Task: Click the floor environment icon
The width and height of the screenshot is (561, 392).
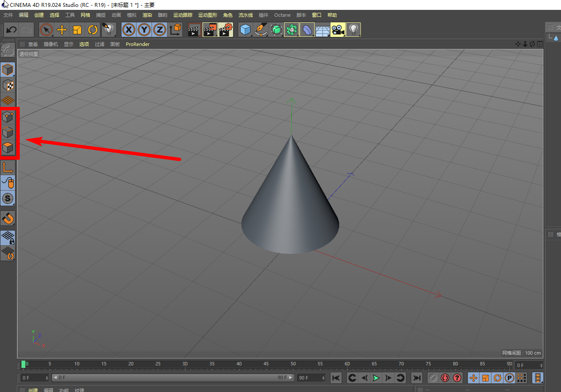Action: coord(322,30)
